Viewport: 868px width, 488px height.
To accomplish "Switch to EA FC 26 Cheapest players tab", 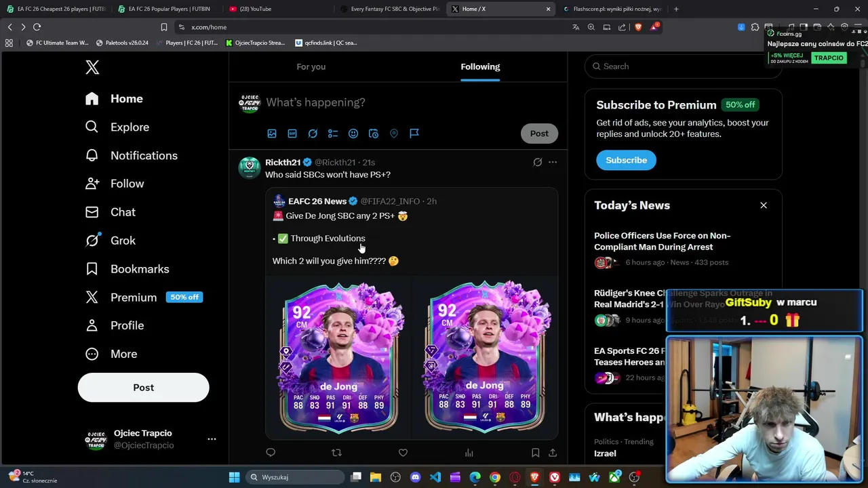I will pos(56,9).
